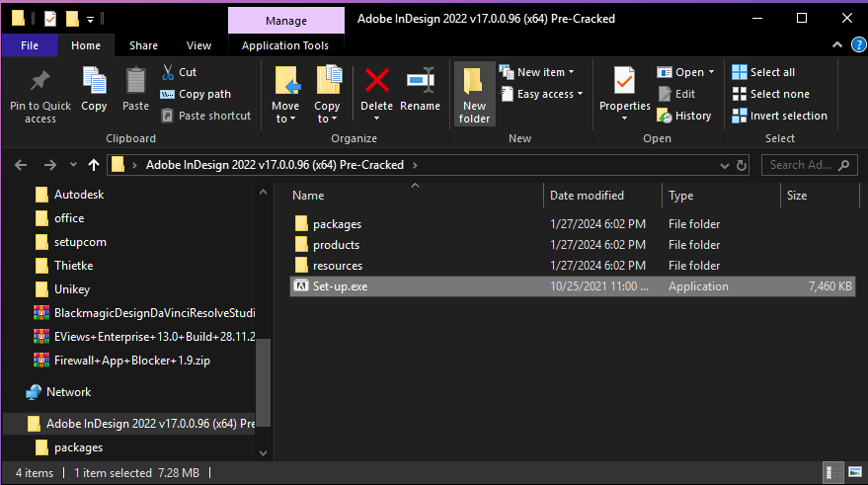Delete the selected file with red X icon
This screenshot has height=485, width=868.
click(x=376, y=83)
